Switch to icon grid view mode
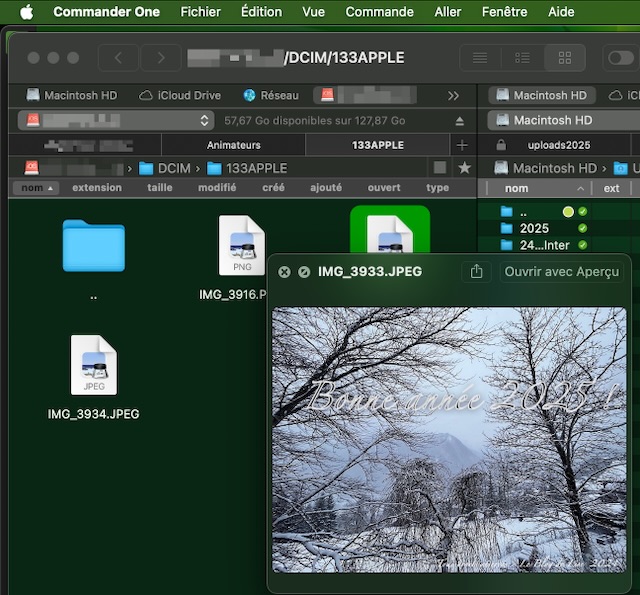The width and height of the screenshot is (640, 595). pos(565,58)
